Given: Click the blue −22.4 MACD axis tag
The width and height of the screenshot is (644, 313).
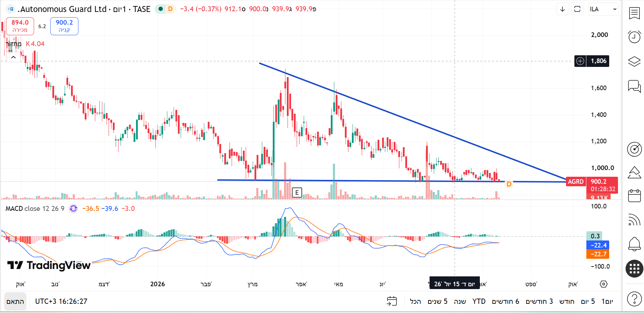Looking at the screenshot, I should [x=598, y=245].
